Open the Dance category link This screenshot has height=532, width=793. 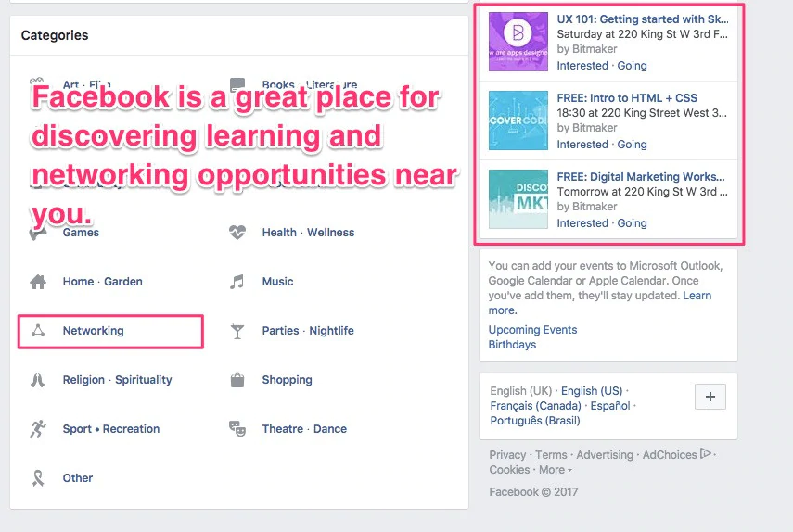tap(330, 428)
